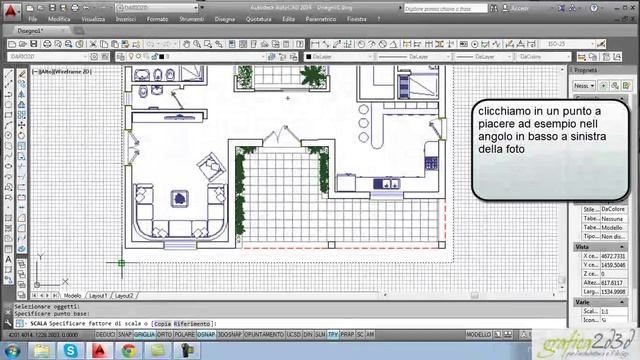Click the black color swatch in color control
This screenshot has width=640, height=360.
pos(309,57)
